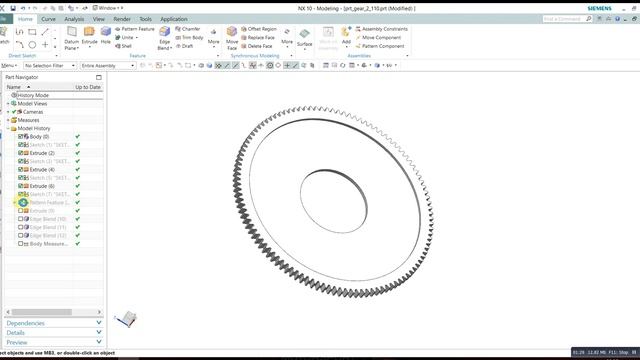The height and width of the screenshot is (360, 640).
Task: Open the No Selection Filter dropdown
Action: (50, 65)
